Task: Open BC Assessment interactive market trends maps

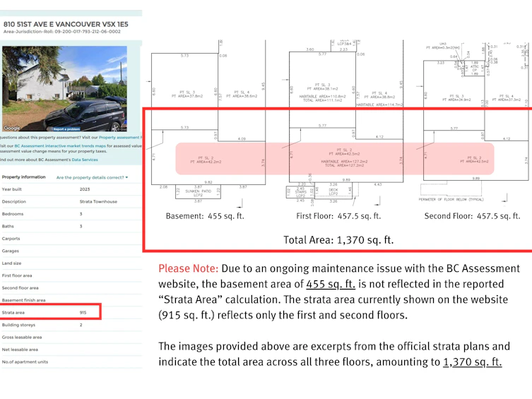Action: click(x=60, y=145)
